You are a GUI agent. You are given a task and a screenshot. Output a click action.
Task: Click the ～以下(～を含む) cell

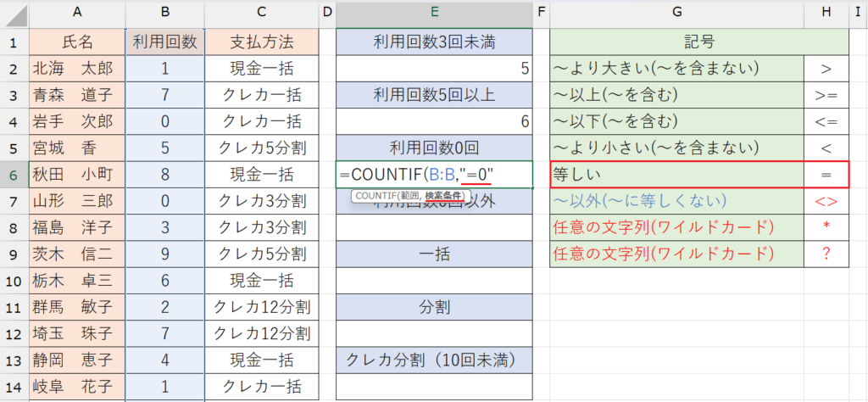pyautogui.click(x=677, y=122)
